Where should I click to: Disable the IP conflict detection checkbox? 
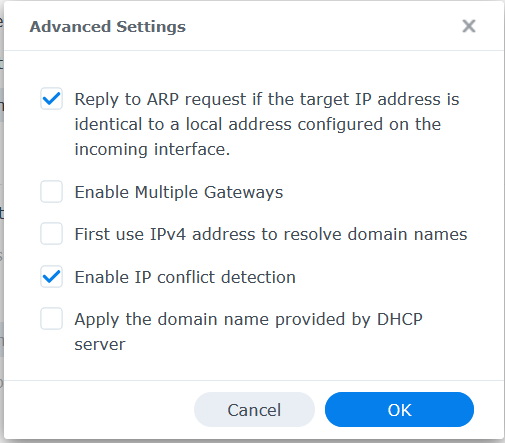tap(51, 277)
